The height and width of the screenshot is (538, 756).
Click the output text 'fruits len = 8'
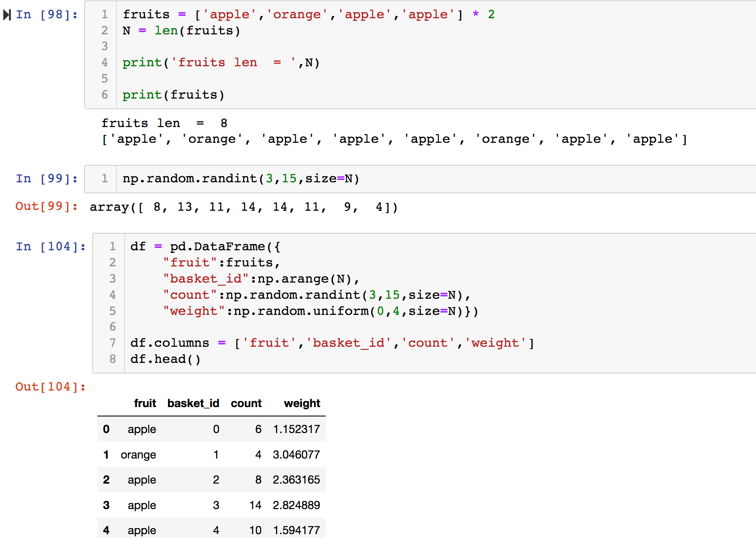165,124
